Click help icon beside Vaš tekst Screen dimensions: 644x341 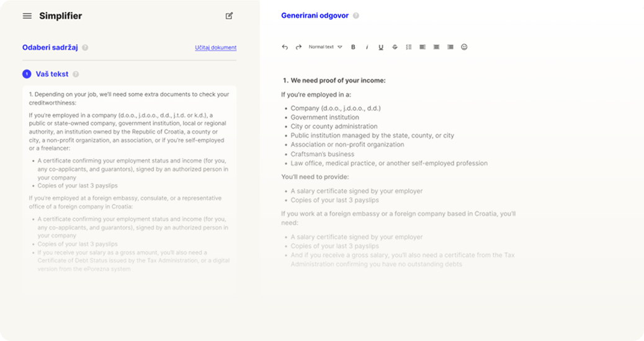click(x=76, y=74)
